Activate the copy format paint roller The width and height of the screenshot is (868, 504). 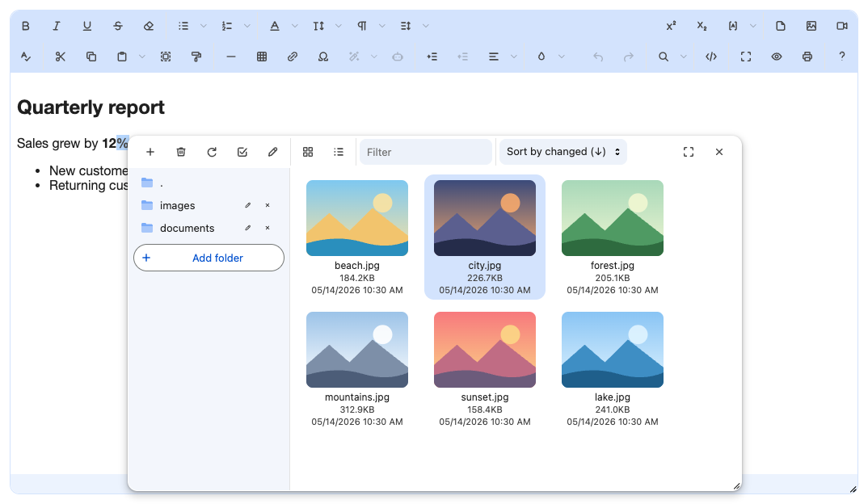(196, 57)
